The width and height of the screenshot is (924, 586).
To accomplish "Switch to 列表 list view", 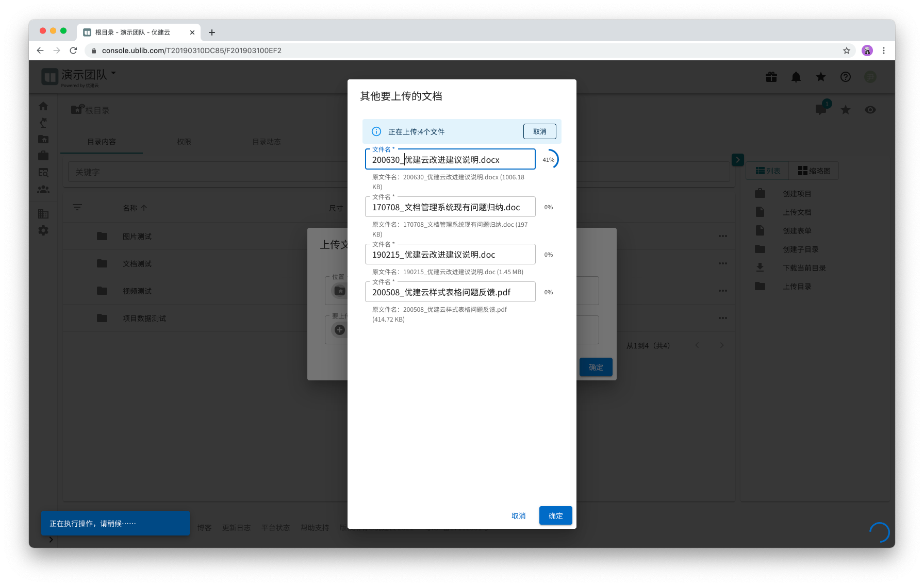I will pos(768,171).
